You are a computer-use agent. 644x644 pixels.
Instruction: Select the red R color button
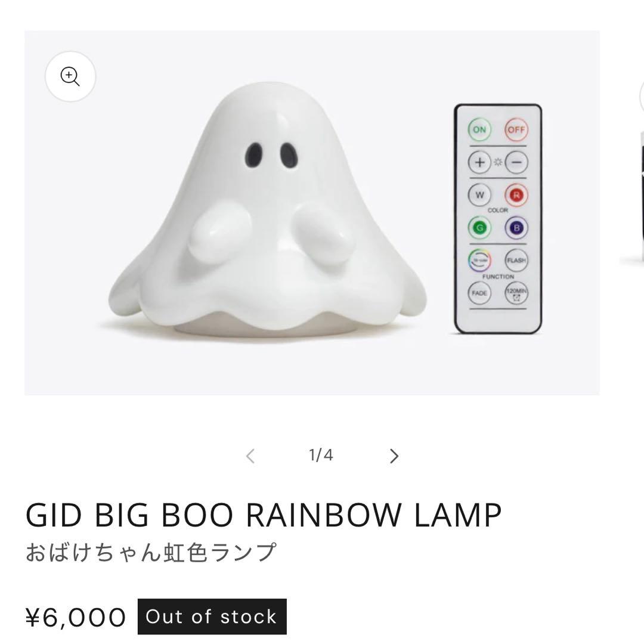click(x=516, y=195)
